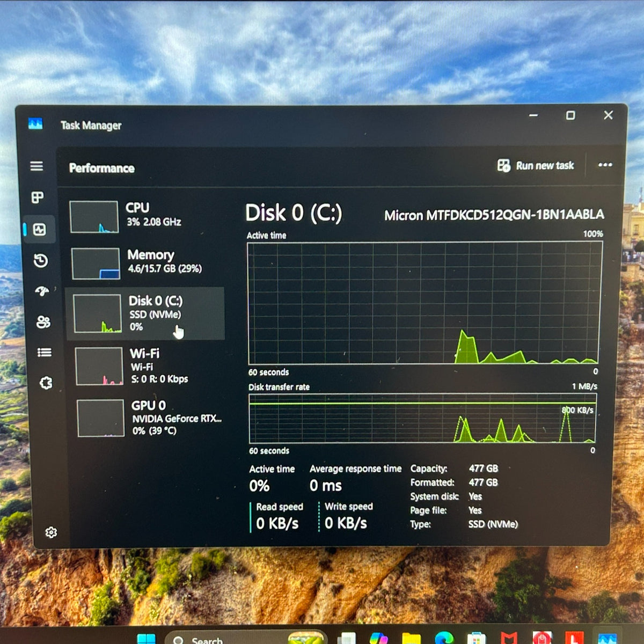Open the hamburger navigation menu
The height and width of the screenshot is (644, 644).
pyautogui.click(x=36, y=166)
